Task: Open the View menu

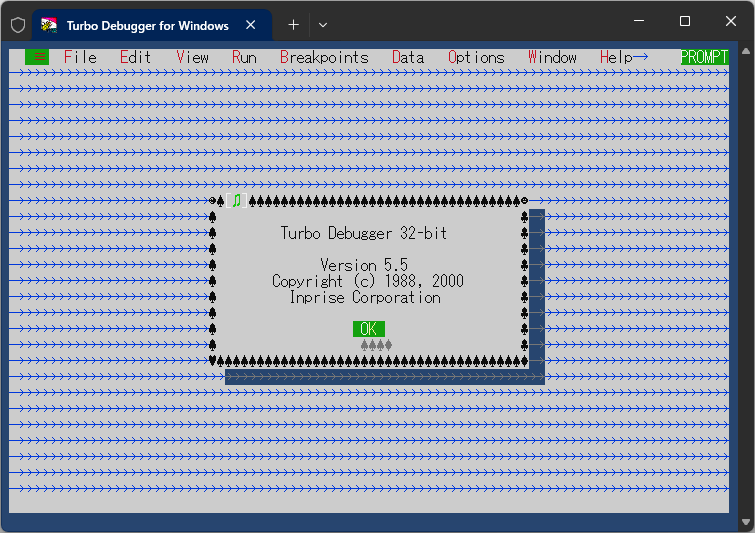Action: click(x=192, y=57)
